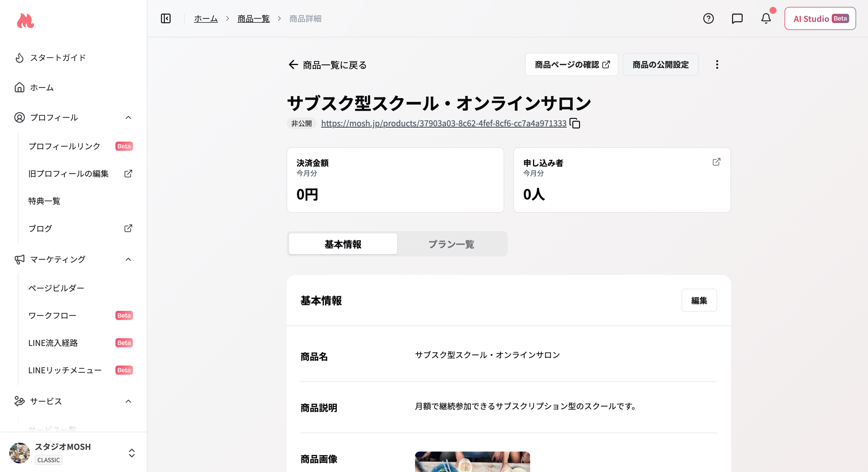
Task: Open ブログ external link icon
Action: (128, 229)
